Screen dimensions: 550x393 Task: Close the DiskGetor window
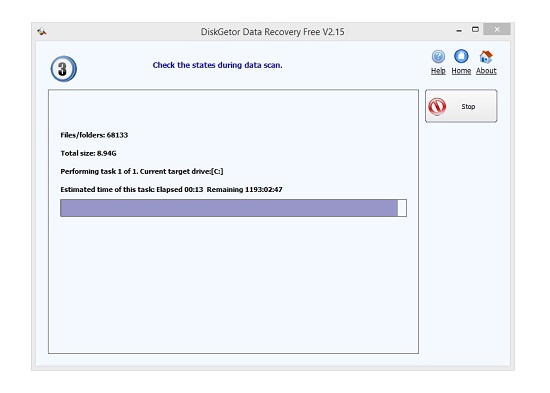pyautogui.click(x=497, y=29)
